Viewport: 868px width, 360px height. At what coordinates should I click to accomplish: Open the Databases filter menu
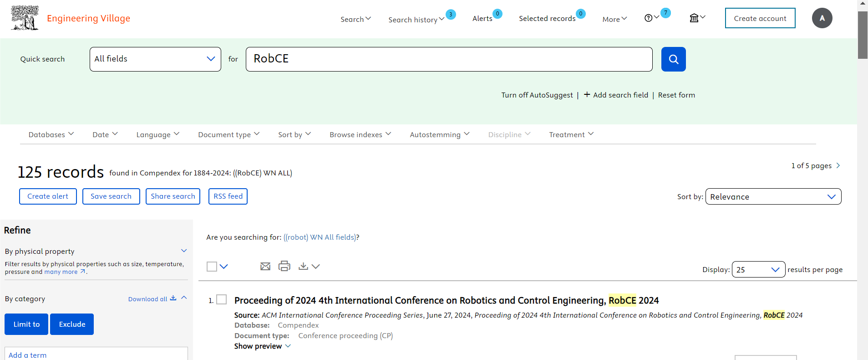click(51, 134)
